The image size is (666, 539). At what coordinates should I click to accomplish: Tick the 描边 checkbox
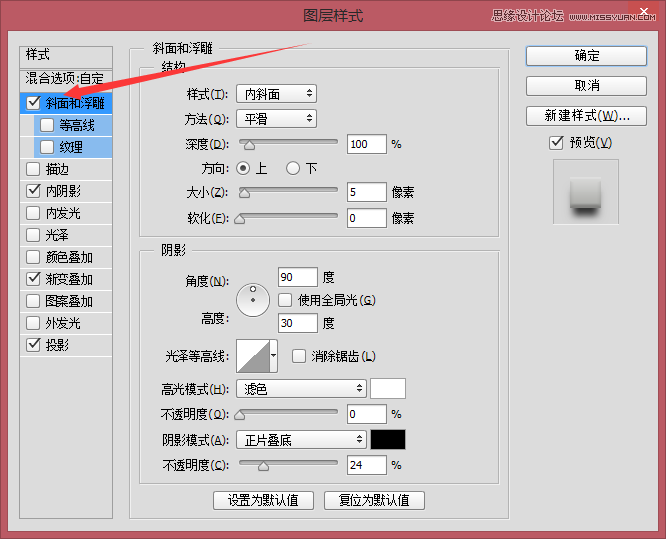[x=33, y=169]
